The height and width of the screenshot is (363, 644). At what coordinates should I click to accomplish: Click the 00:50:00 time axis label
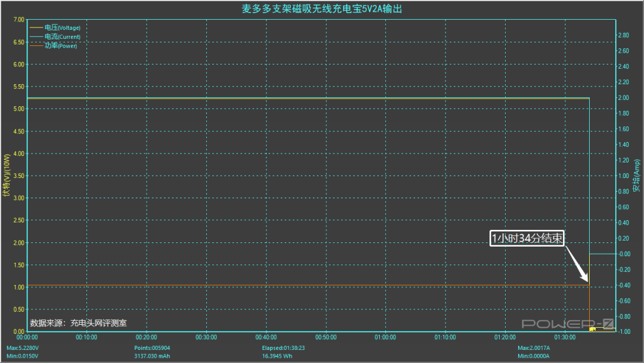[326, 337]
